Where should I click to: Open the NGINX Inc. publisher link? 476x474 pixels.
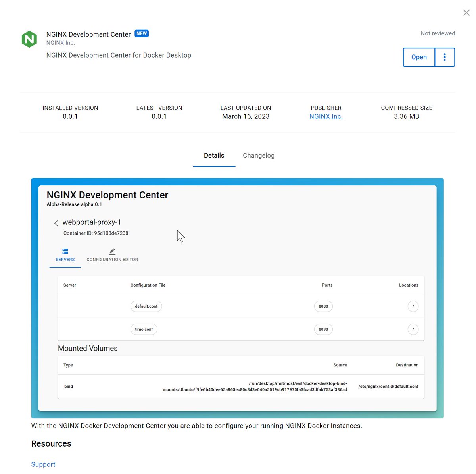click(x=326, y=116)
